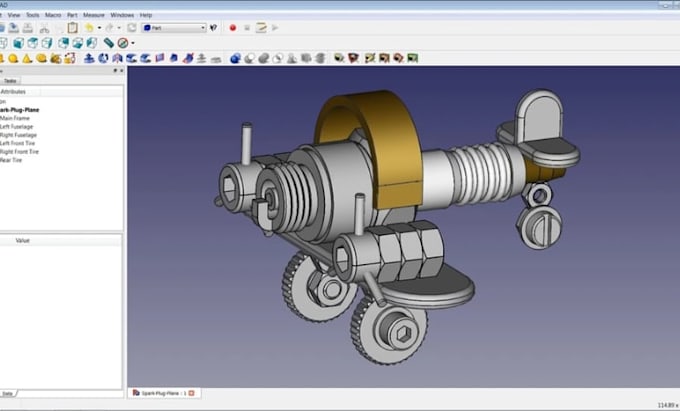Viewport: 680px width, 411px height.
Task: Click the Stop macro recording square
Action: coord(247,28)
